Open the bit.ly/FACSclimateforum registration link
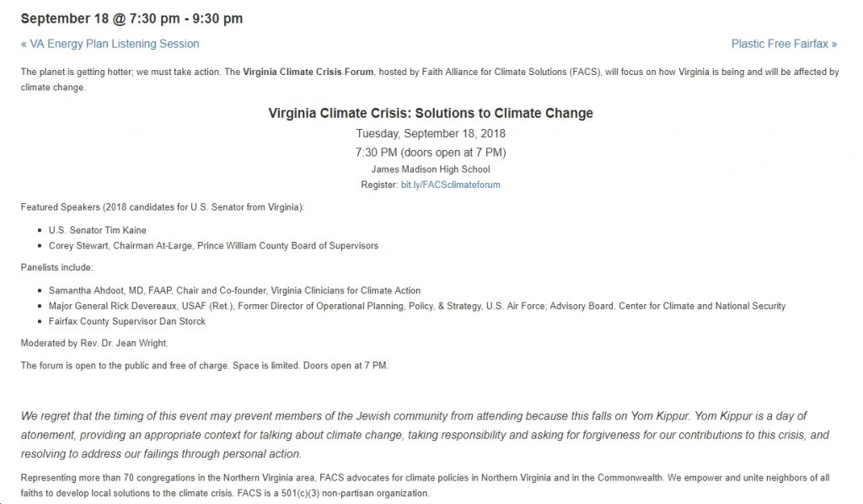The image size is (863, 504). pyautogui.click(x=450, y=185)
